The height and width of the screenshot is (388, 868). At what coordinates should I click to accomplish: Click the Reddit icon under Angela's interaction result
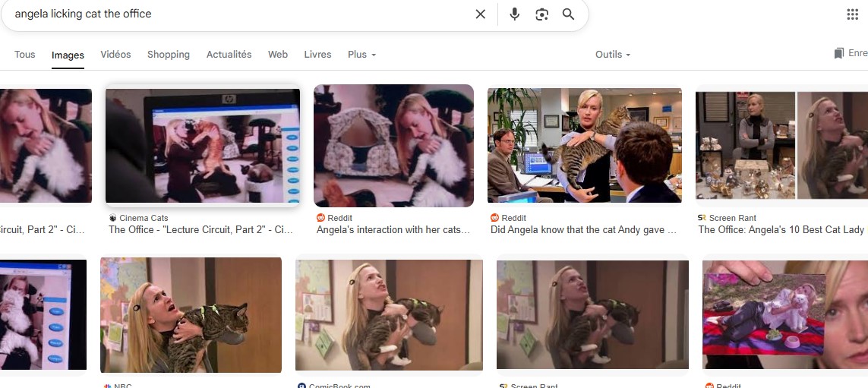coord(320,217)
